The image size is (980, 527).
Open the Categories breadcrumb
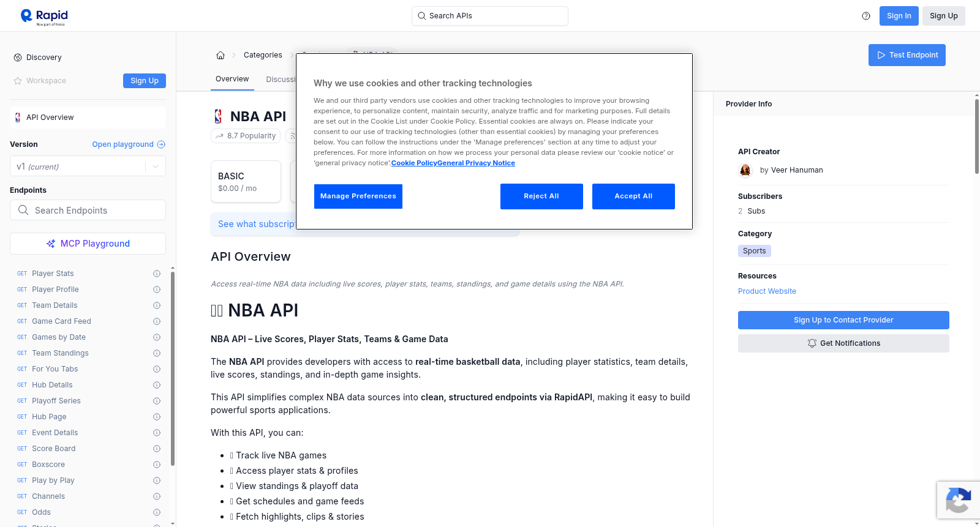(263, 55)
